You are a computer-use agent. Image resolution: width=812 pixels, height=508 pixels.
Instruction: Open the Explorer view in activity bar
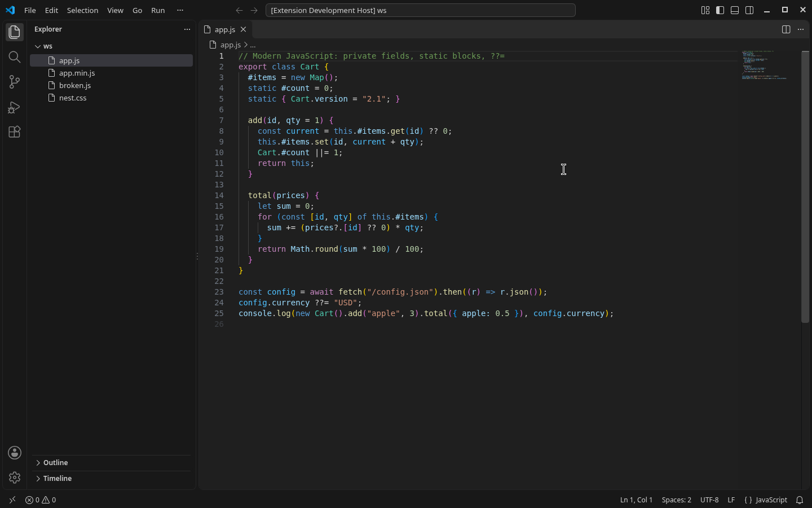pyautogui.click(x=15, y=32)
